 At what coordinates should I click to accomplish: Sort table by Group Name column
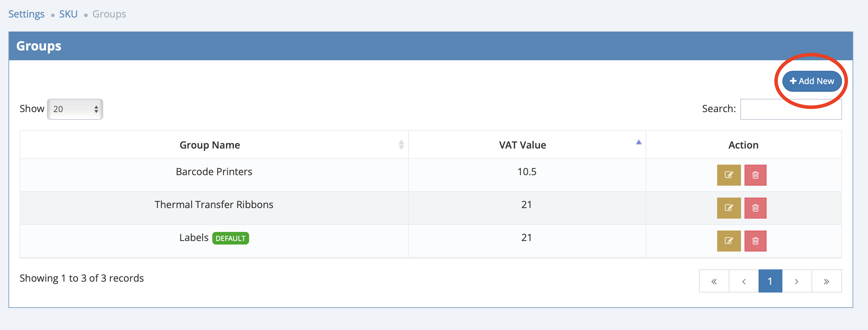[x=210, y=145]
